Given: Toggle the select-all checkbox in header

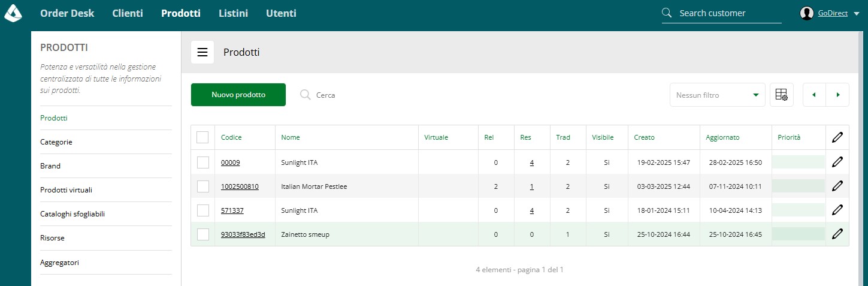Looking at the screenshot, I should point(202,137).
